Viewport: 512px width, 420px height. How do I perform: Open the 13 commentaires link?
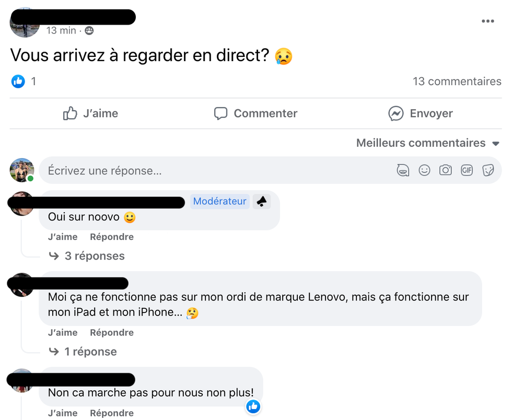tap(457, 81)
